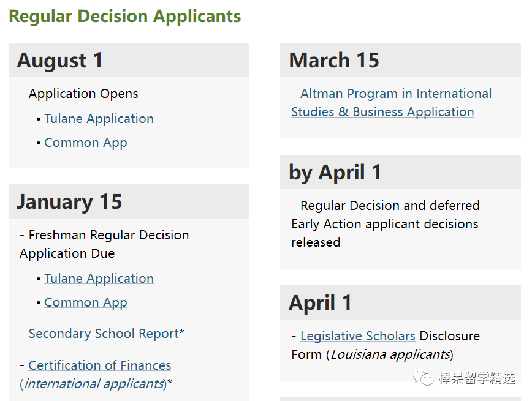The width and height of the screenshot is (532, 401).
Task: Open Tulane Application link under August 1
Action: point(99,119)
